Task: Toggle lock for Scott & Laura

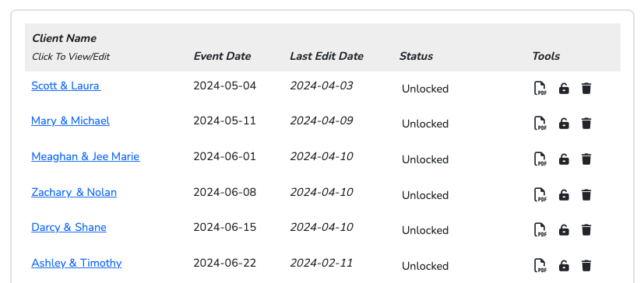Action: coord(564,88)
